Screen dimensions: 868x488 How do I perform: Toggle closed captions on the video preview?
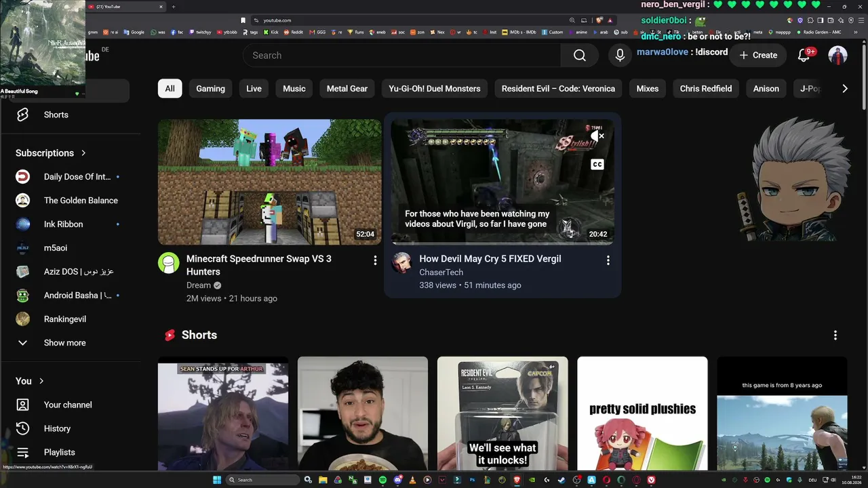coord(597,164)
